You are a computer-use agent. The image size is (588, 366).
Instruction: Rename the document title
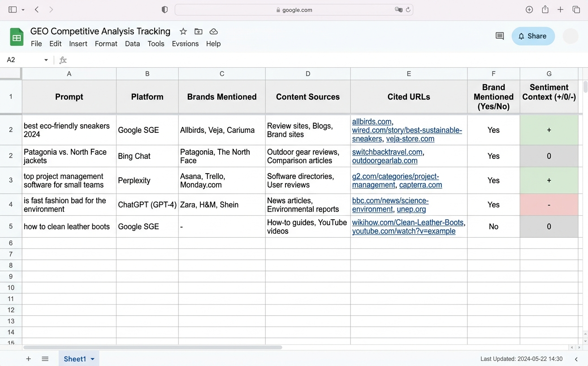pyautogui.click(x=100, y=31)
